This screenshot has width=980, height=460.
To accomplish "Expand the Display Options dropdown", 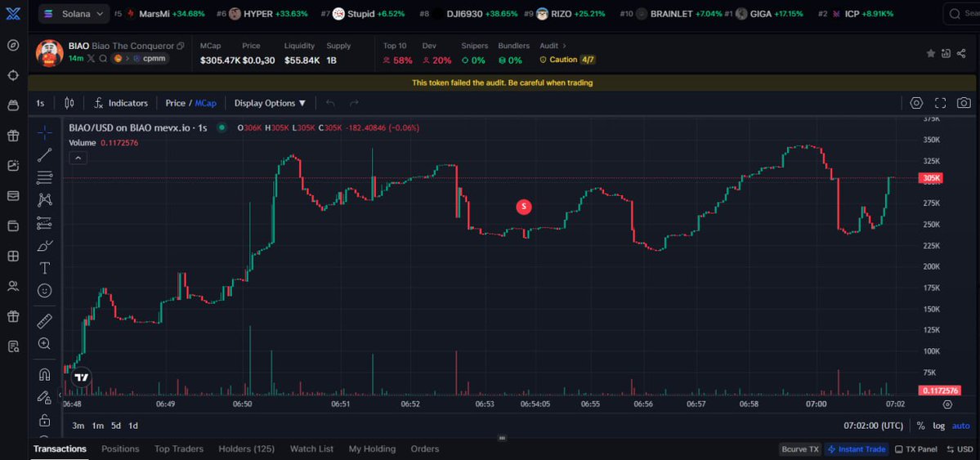I will [270, 103].
